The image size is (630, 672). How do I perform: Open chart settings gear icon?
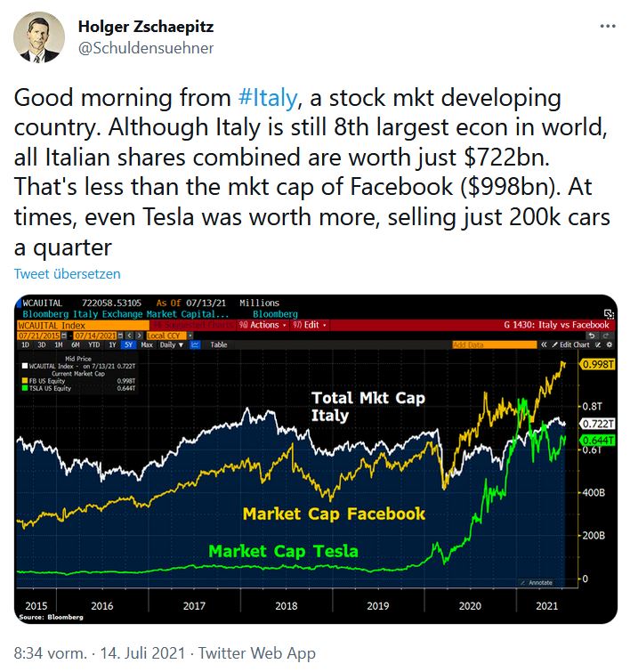pos(610,344)
